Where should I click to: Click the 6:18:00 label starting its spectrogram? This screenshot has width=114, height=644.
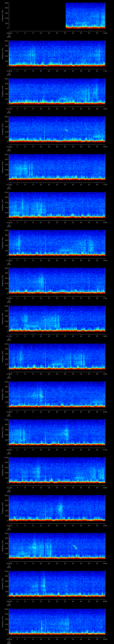[x=9, y=374]
